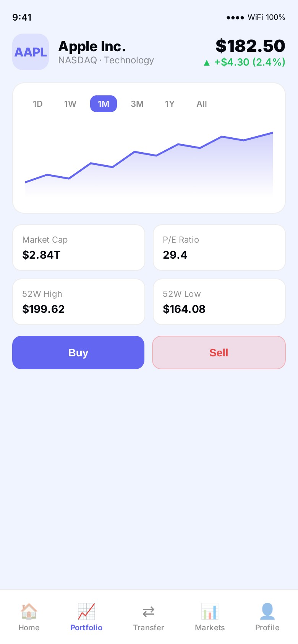Open the Portfolio chart icon
Image resolution: width=298 pixels, height=644 pixels.
[x=86, y=611]
